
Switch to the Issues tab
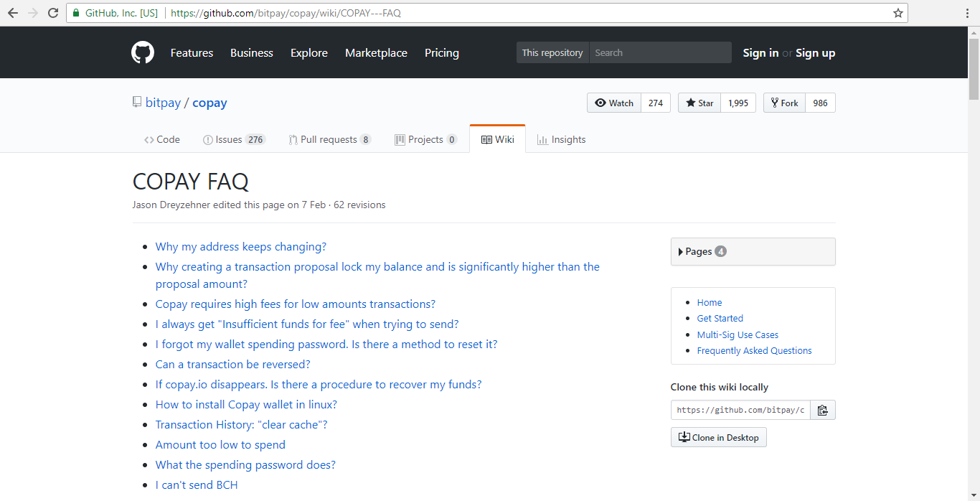(x=234, y=139)
